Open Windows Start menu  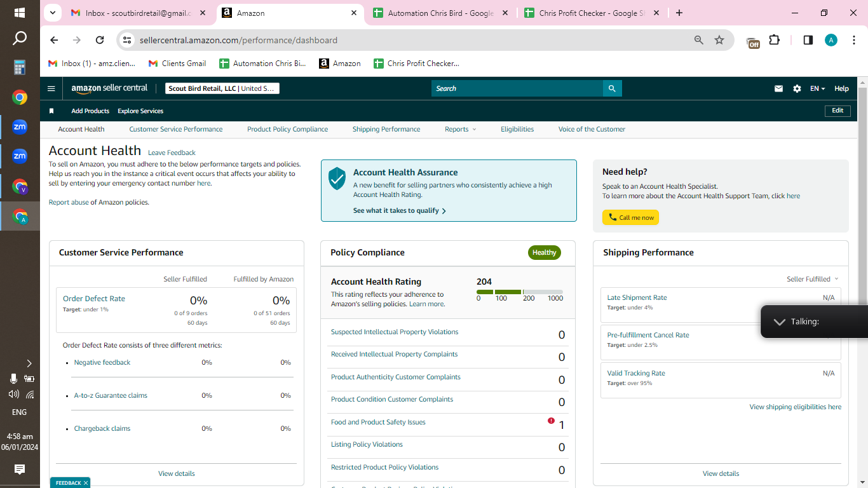pyautogui.click(x=20, y=13)
